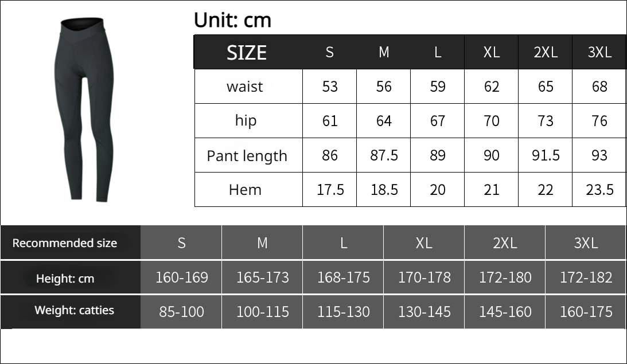Select the "Height: cm" row label
Screen dimensions: 627x364
(x=65, y=279)
